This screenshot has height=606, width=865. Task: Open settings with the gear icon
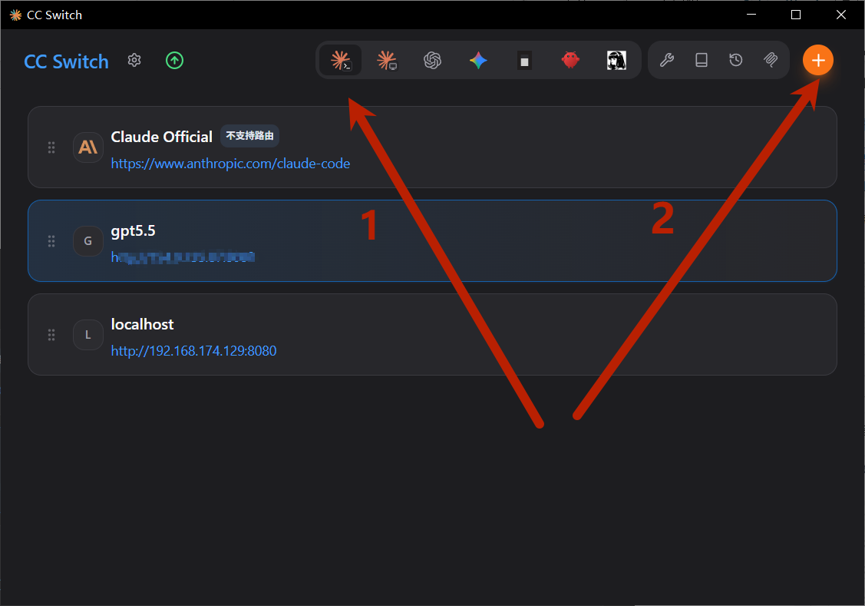click(135, 60)
